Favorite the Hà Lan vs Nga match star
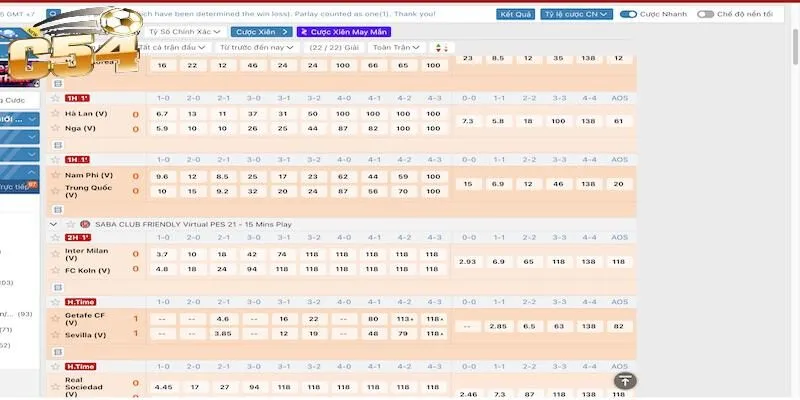 (56, 98)
